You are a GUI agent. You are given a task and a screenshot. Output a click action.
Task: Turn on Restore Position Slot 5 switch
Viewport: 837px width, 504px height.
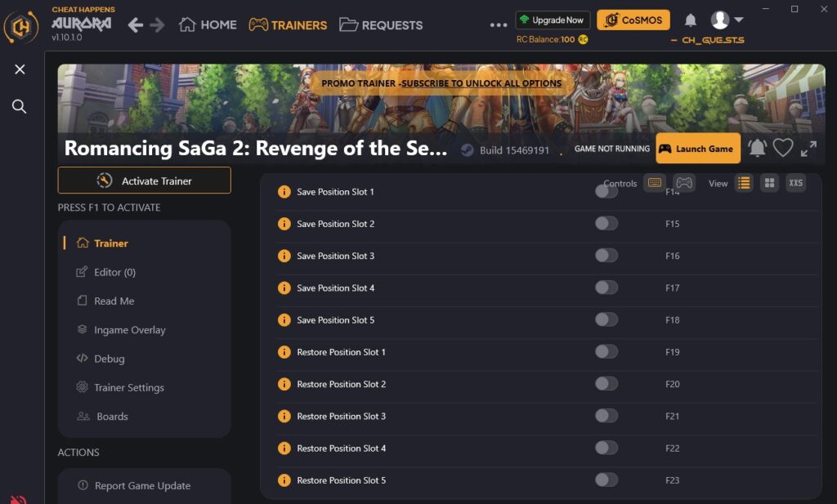click(606, 480)
